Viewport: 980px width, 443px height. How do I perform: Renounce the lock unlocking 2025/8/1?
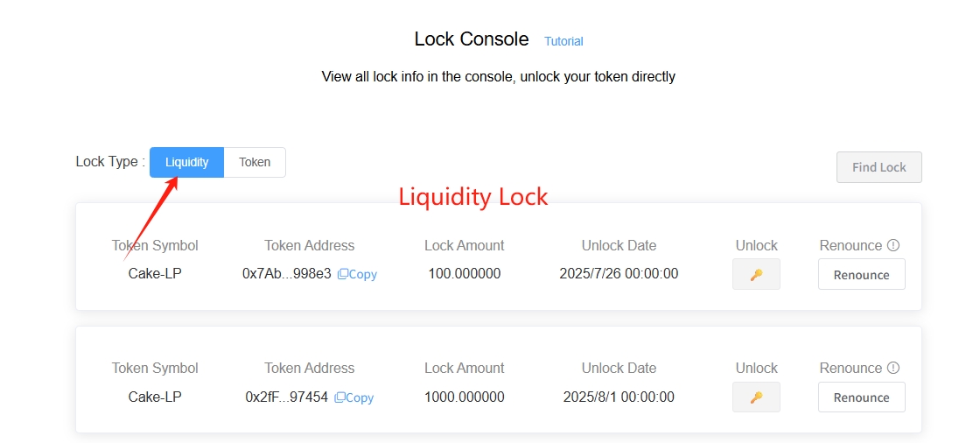(x=861, y=397)
